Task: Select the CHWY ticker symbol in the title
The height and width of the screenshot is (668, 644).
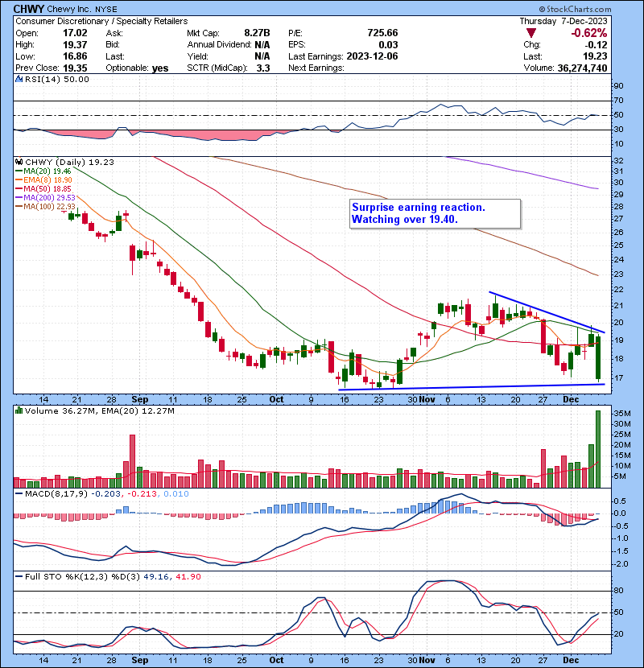Action: point(29,9)
